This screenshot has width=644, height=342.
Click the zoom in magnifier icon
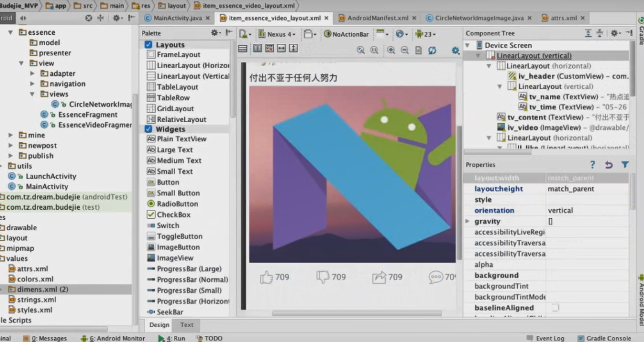(391, 50)
